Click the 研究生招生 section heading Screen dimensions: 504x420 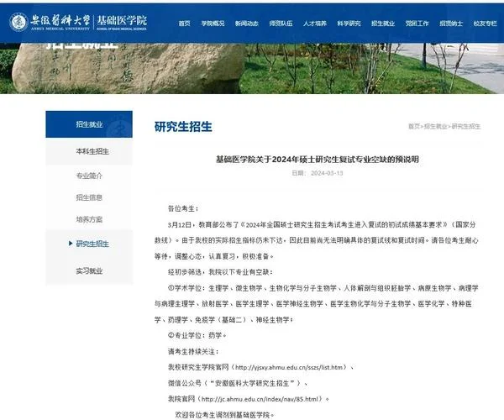(x=183, y=127)
